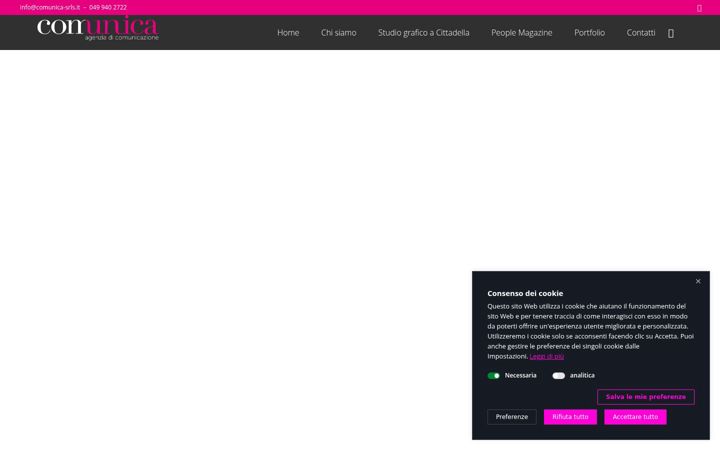Click Rifiuta tutto button
Image resolution: width=720 pixels, height=450 pixels.
[x=570, y=417]
